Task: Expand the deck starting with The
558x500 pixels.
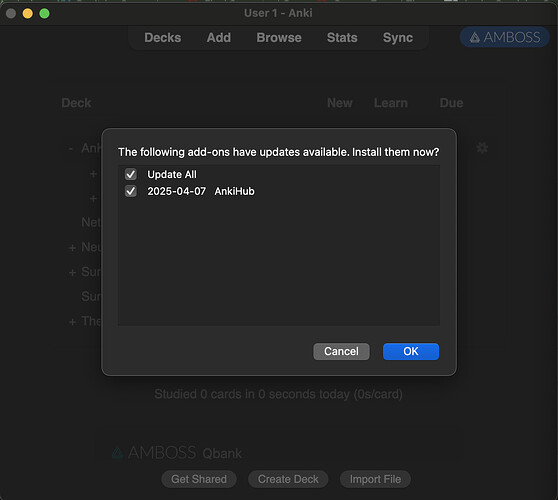Action: 72,322
